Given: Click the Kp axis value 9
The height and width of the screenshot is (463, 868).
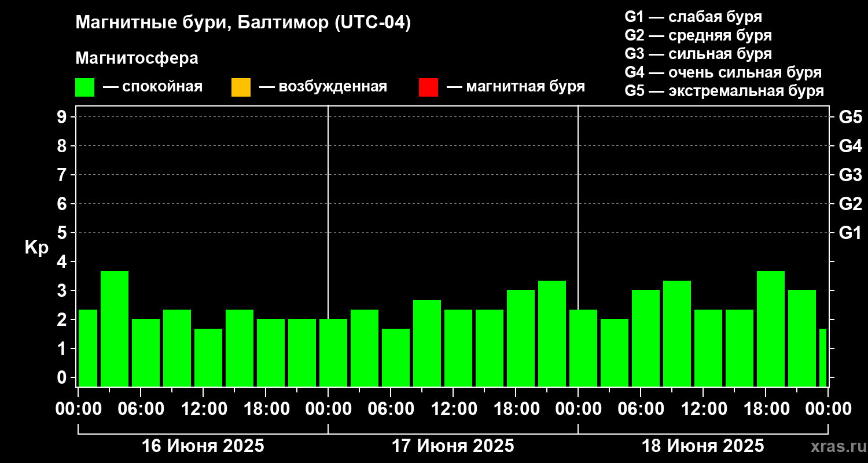Looking at the screenshot, I should click(63, 117).
